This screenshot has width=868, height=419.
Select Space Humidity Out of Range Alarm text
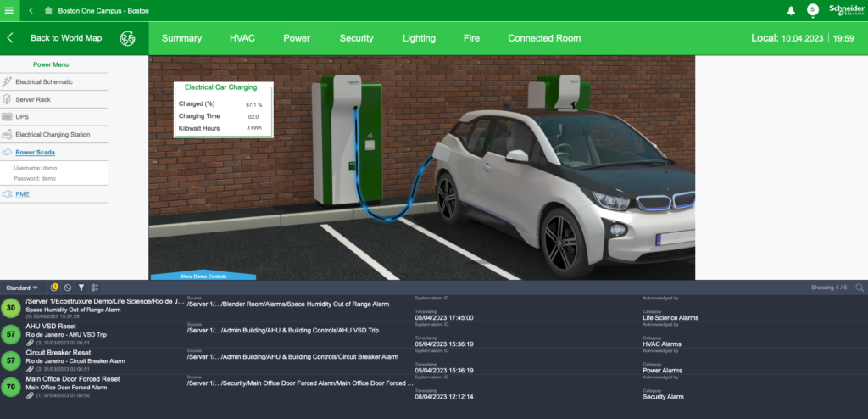tap(73, 310)
